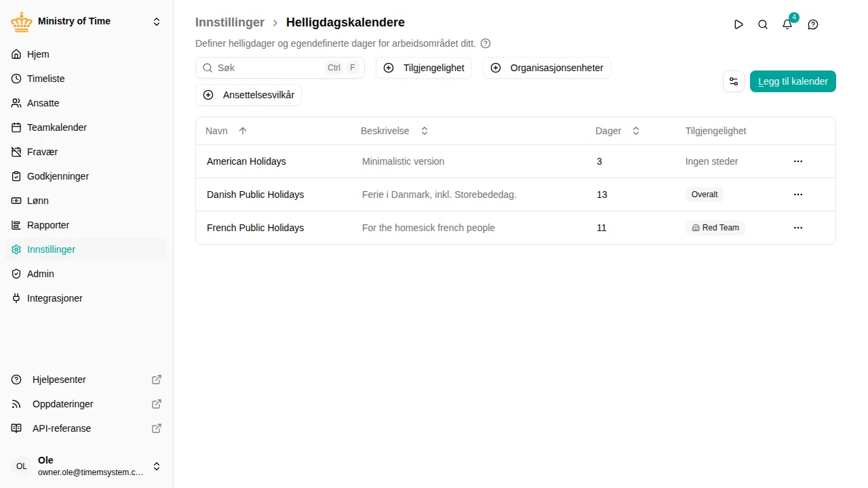Image resolution: width=868 pixels, height=488 pixels.
Task: Click the API-referanse book icon
Action: pos(16,428)
